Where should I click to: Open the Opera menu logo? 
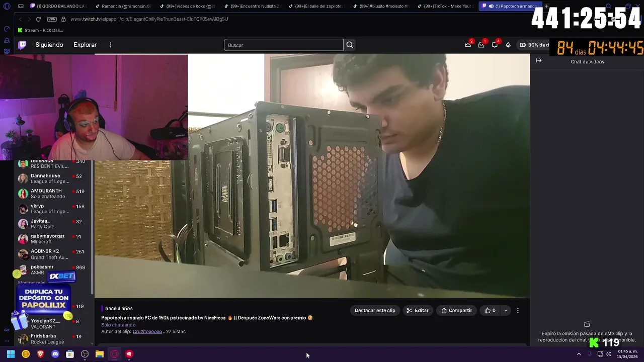point(7,6)
